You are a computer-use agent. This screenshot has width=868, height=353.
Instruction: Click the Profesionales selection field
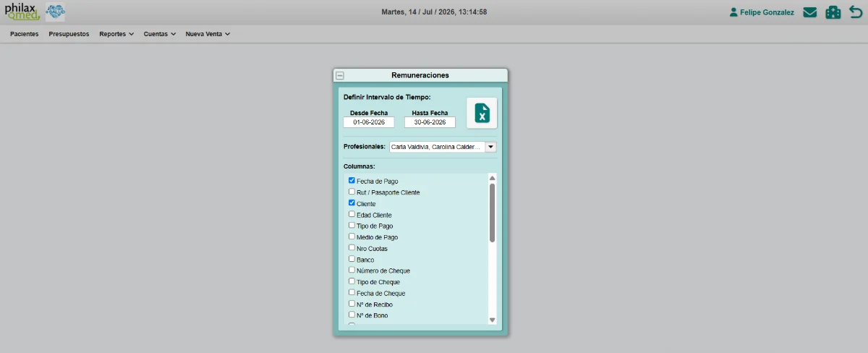pos(438,147)
